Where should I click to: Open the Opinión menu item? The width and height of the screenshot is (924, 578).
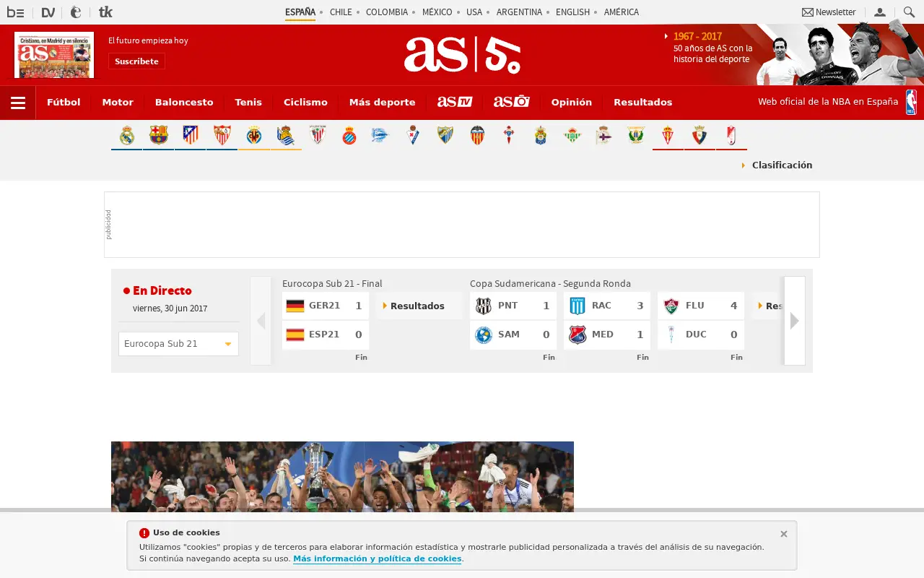click(x=572, y=102)
